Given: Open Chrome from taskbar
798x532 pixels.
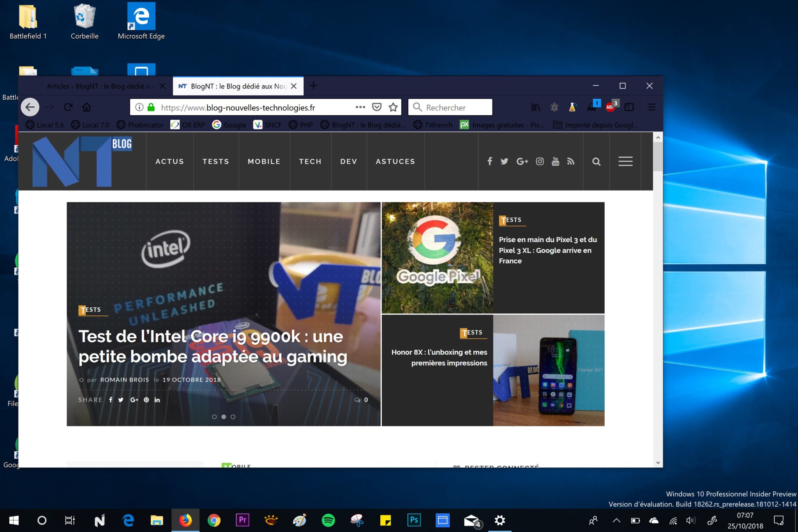Looking at the screenshot, I should pos(214,520).
